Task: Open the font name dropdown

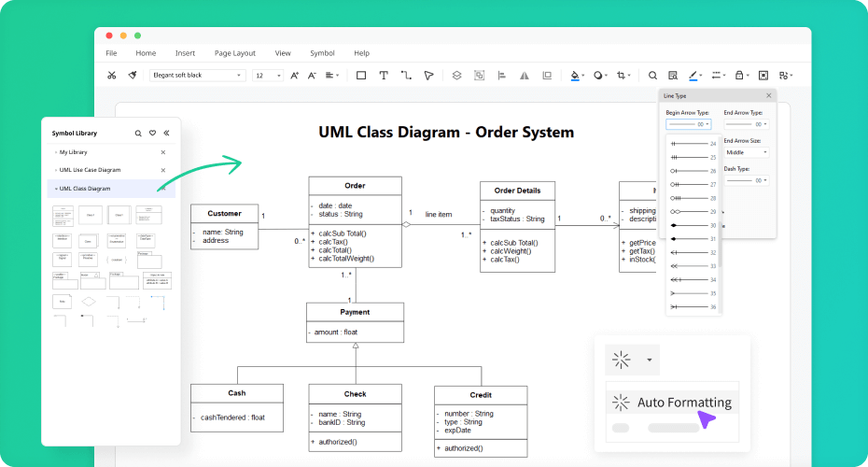Action: [197, 76]
